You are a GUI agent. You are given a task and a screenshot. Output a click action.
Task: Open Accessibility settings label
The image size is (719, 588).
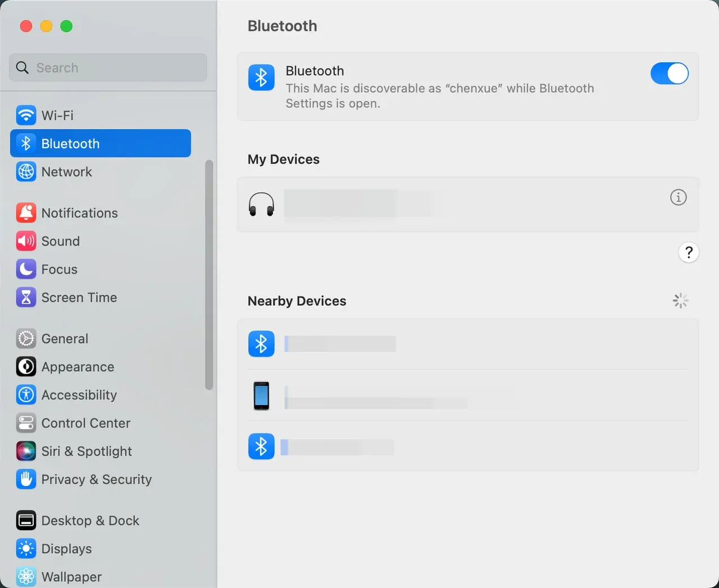(79, 395)
